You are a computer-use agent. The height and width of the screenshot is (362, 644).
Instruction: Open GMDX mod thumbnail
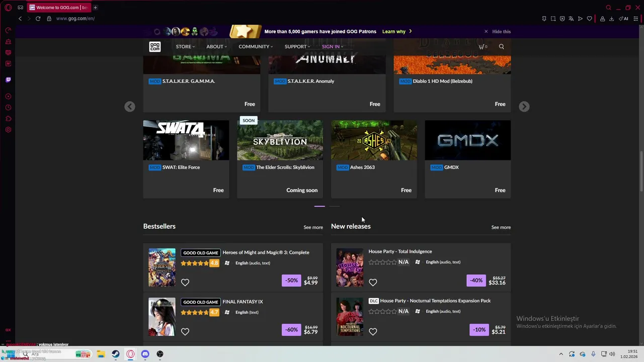click(467, 140)
